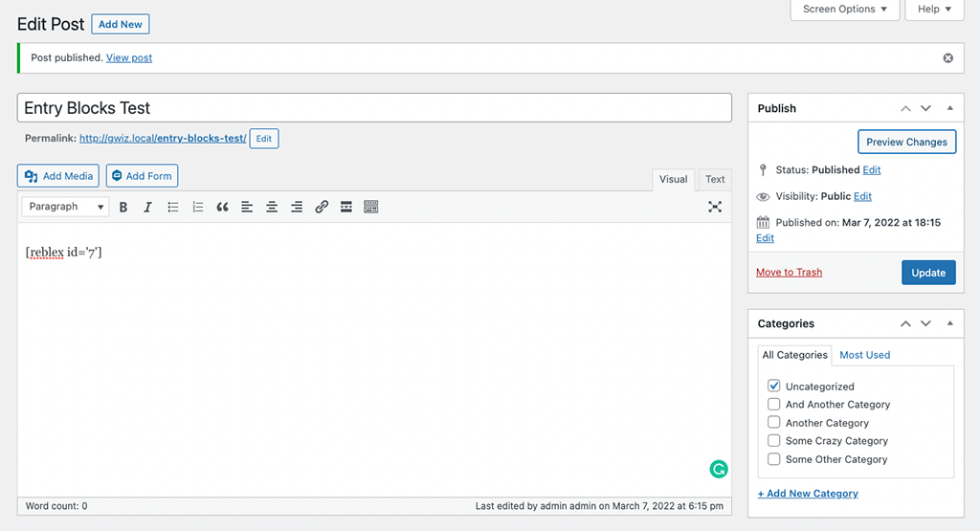Open the entry-blocks-test permalink URL
Viewport: 980px width, 531px height.
coord(163,138)
